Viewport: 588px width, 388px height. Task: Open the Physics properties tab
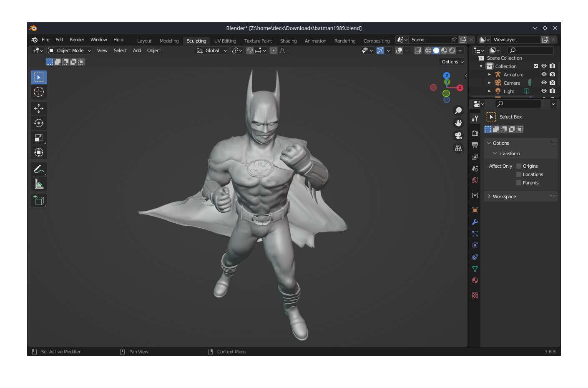pyautogui.click(x=475, y=245)
